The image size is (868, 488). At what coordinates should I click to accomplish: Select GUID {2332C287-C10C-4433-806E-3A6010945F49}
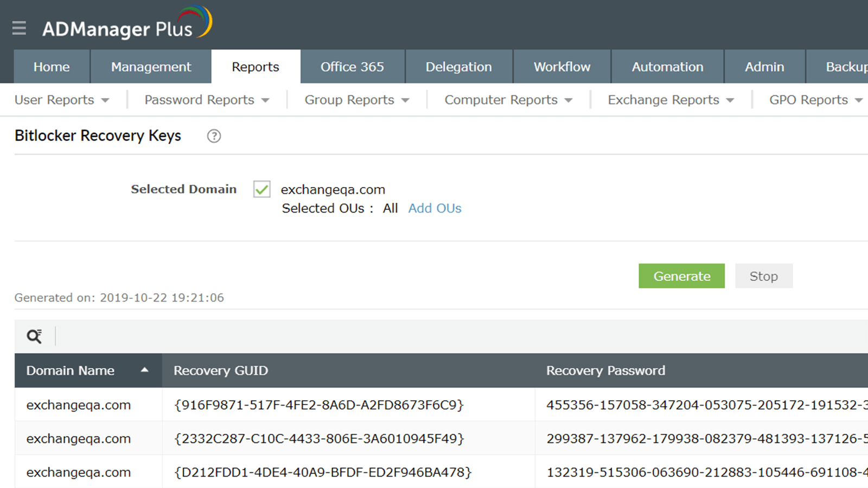point(319,439)
